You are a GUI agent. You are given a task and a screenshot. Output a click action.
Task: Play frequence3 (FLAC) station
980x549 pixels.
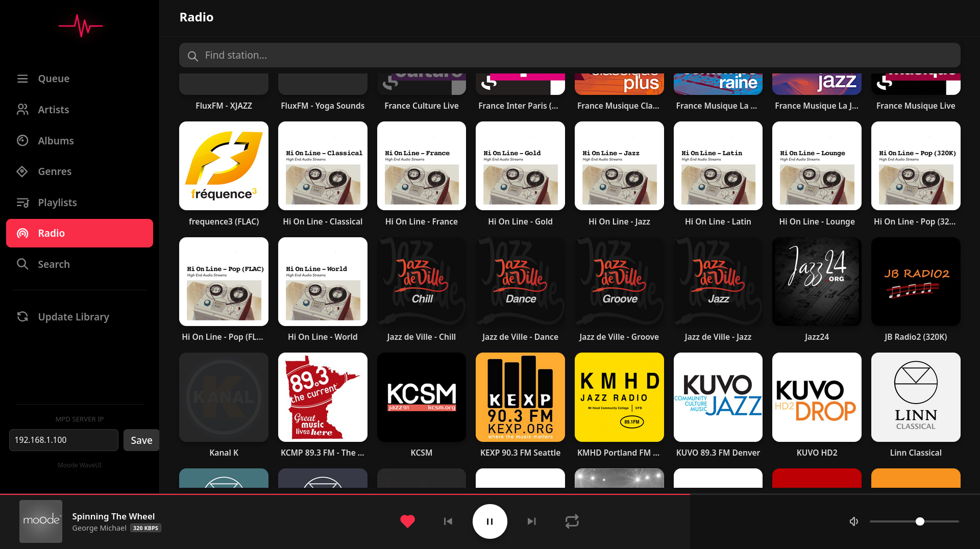[x=224, y=166]
